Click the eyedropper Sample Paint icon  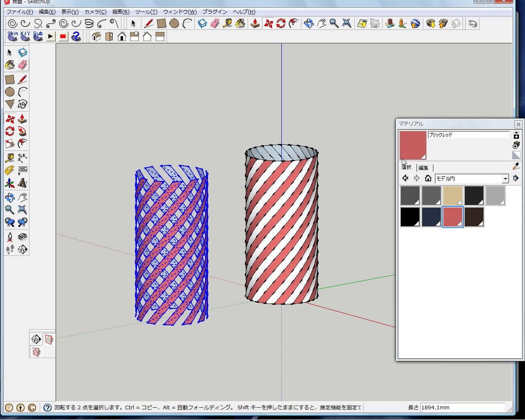(516, 166)
